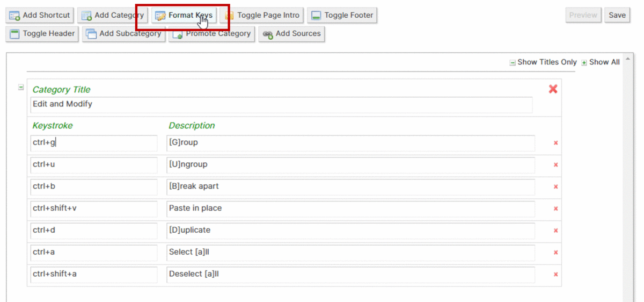Screen dimensions: 644x302
Task: Click the ctrl+g keystroke field
Action: 94,143
